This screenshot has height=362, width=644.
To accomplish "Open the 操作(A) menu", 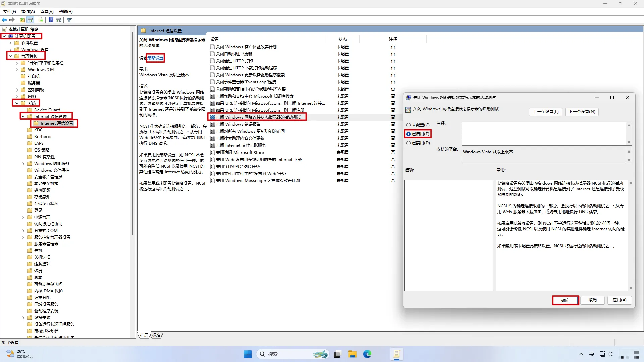I will [x=28, y=12].
